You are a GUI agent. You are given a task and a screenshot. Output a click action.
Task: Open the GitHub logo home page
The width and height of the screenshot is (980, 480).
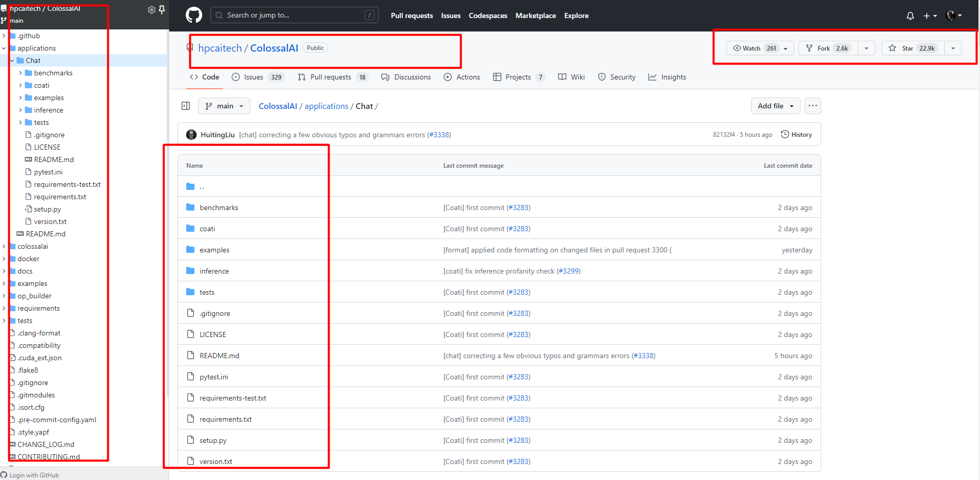pos(194,15)
